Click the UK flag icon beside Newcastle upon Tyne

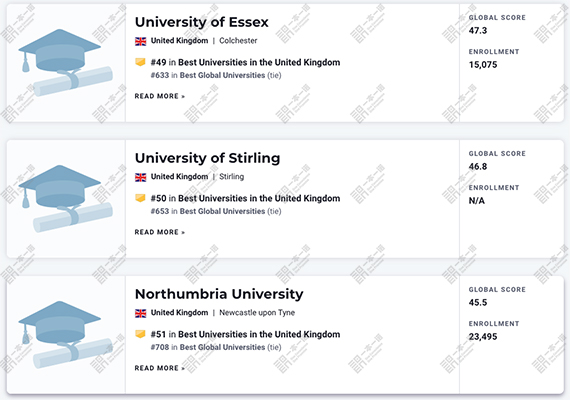[x=141, y=313]
